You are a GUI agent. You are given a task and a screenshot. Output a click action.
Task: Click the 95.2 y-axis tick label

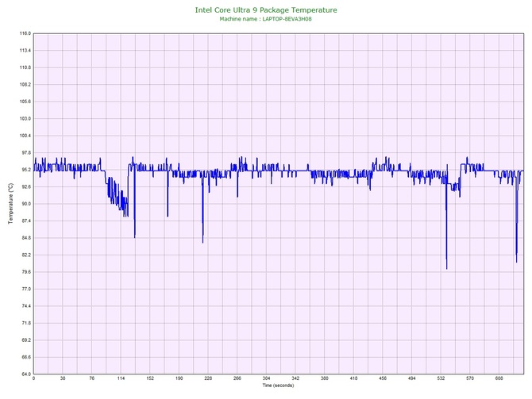pos(26,170)
